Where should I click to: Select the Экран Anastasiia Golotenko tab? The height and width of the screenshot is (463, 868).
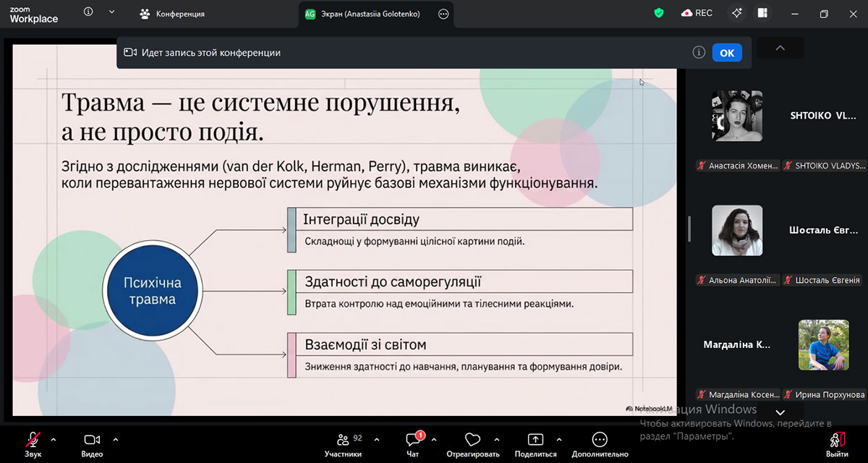point(367,14)
